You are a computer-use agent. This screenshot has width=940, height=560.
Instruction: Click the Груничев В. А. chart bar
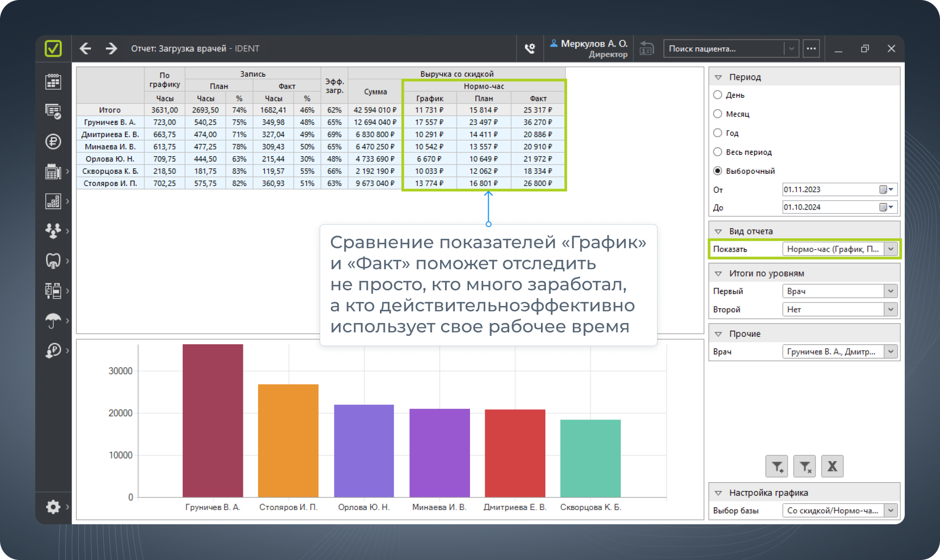[212, 420]
